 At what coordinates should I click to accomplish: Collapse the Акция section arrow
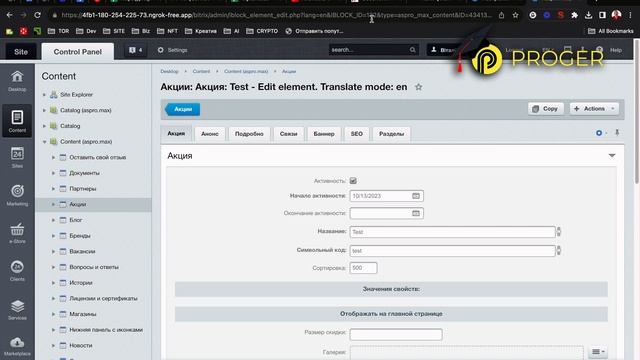point(612,156)
